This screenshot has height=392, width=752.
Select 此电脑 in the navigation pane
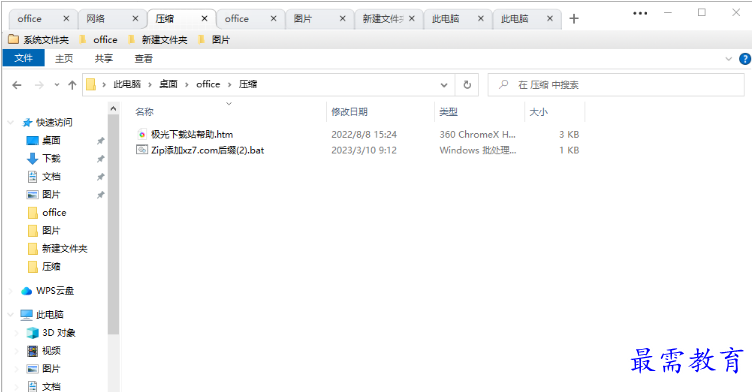coord(49,315)
